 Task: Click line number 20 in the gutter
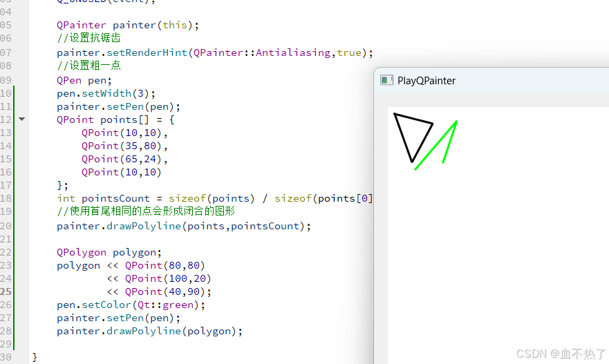coord(6,226)
